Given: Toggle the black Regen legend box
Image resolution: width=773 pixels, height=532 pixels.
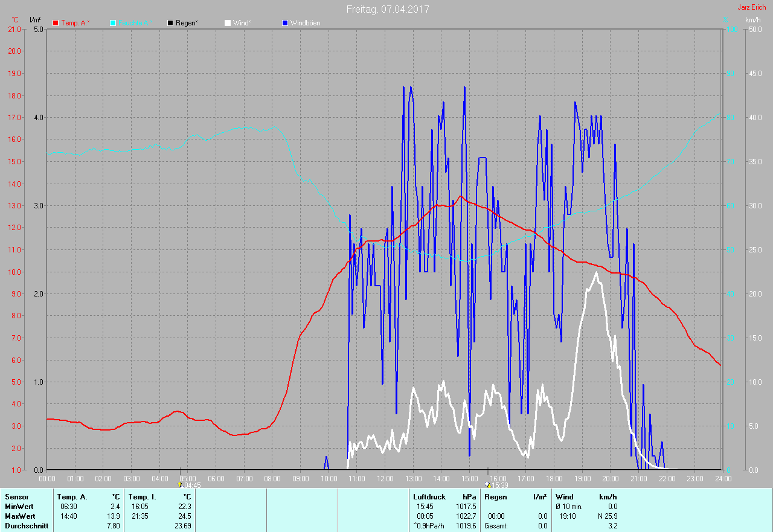Looking at the screenshot, I should [171, 23].
